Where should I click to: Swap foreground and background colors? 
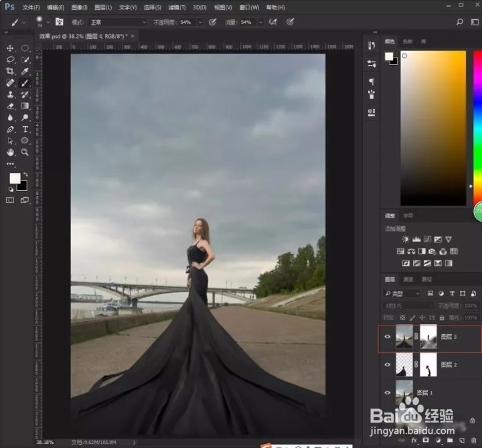pos(25,174)
